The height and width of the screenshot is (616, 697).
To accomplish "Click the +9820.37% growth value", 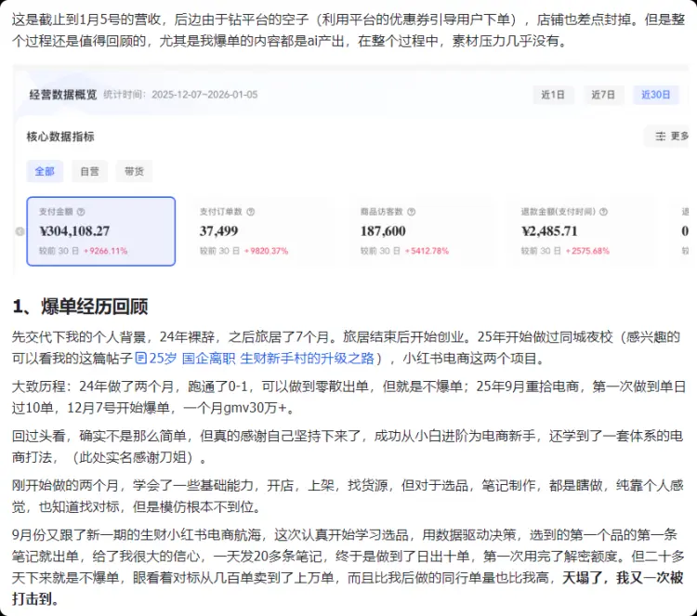I will pos(266,251).
